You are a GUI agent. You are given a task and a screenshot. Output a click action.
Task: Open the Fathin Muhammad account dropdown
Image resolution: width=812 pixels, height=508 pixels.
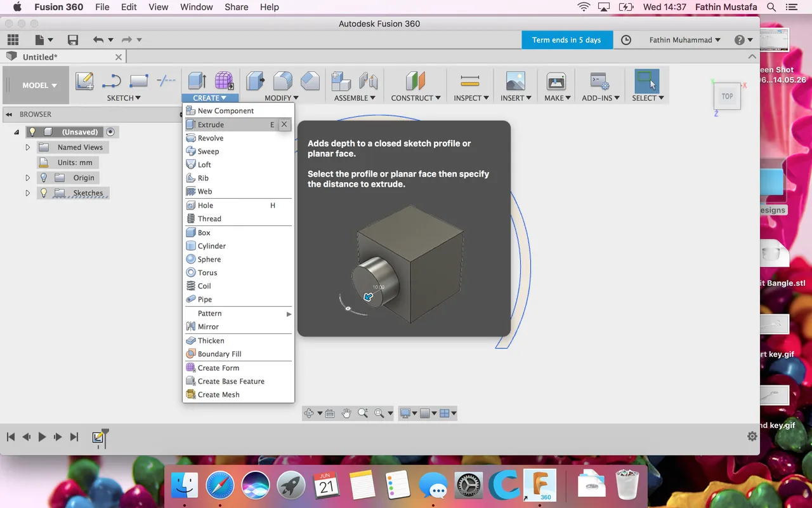pyautogui.click(x=685, y=40)
